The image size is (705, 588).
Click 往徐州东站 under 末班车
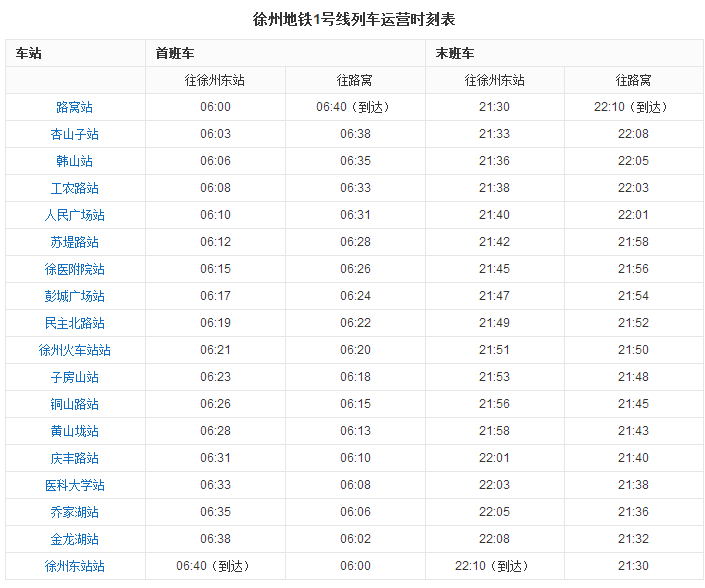(495, 80)
